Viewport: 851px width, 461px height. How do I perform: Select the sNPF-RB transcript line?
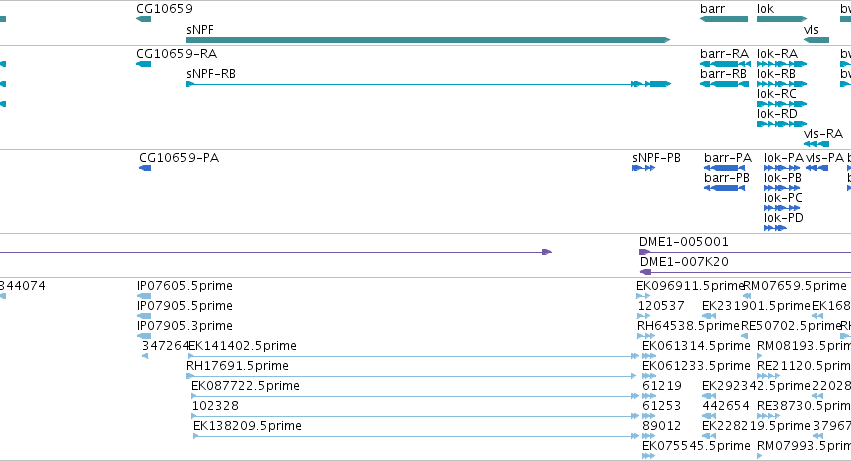point(429,84)
